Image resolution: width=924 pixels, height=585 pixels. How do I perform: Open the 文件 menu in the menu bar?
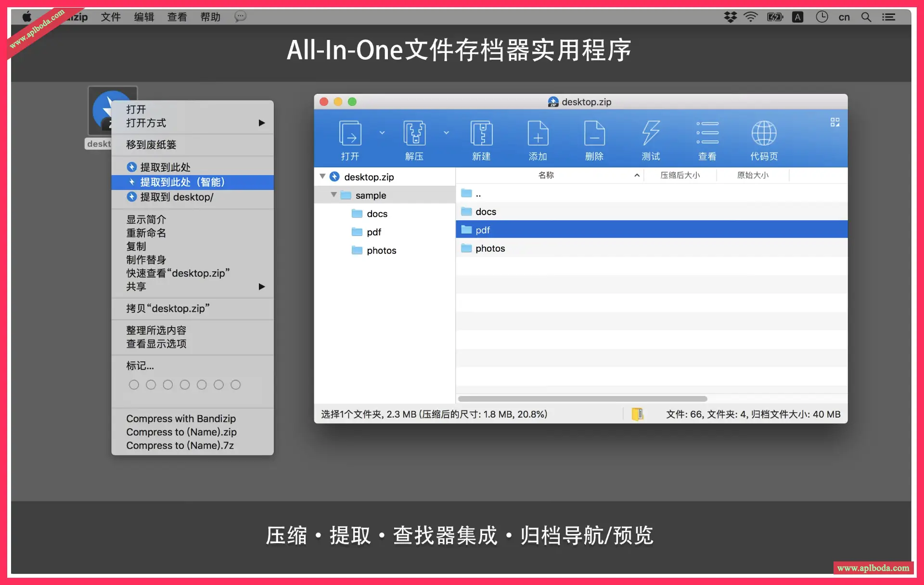[110, 17]
